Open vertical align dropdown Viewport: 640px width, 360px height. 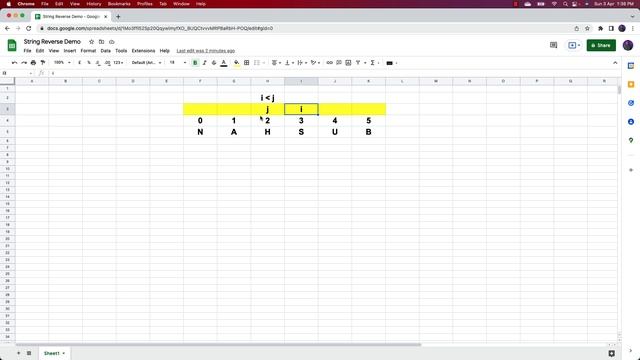[x=289, y=63]
